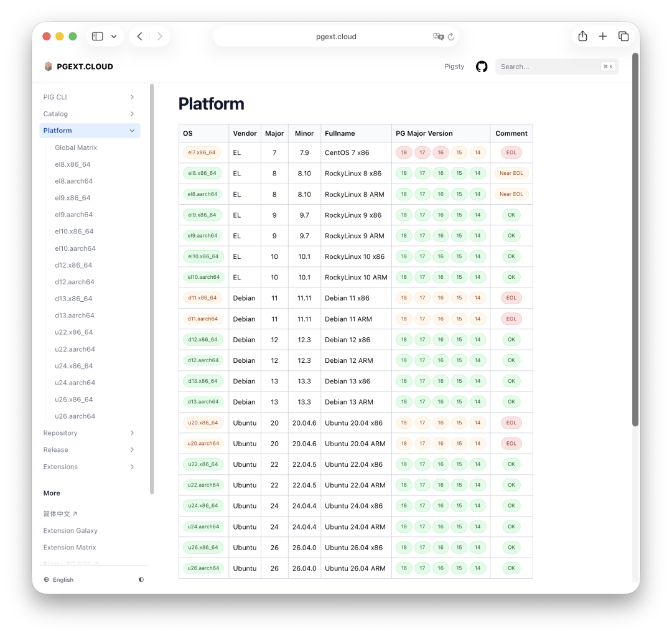The height and width of the screenshot is (636, 672).
Task: Open the sidebar dropdown arrow in Safari toolbar
Action: coord(114,37)
